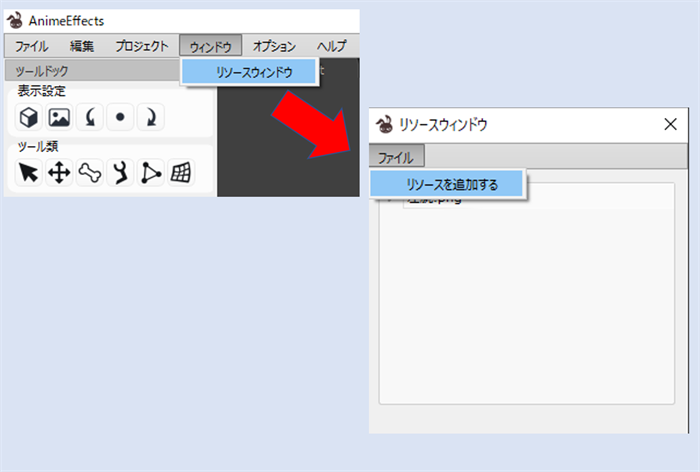Open the オプション menu

[274, 46]
